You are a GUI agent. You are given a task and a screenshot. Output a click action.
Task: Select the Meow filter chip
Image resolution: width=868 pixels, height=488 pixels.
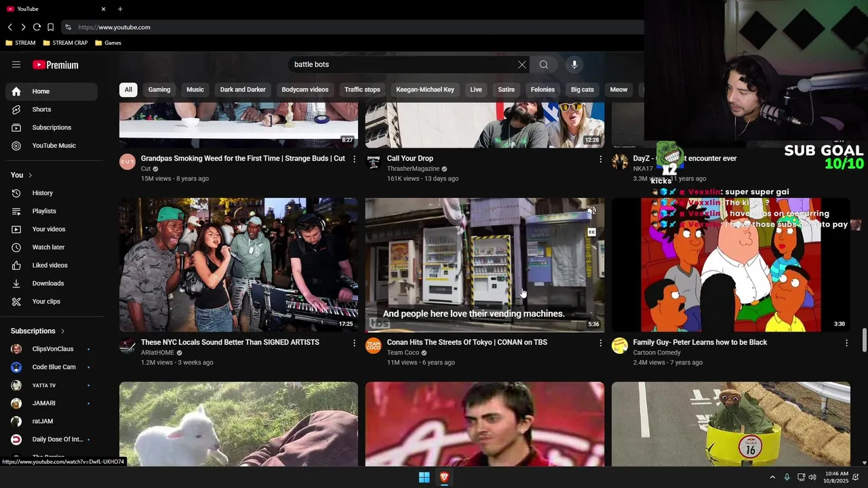(618, 89)
